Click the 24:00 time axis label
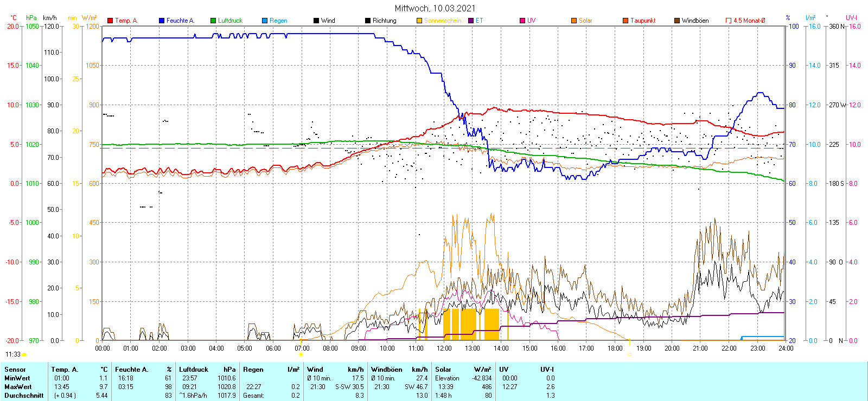 786,348
